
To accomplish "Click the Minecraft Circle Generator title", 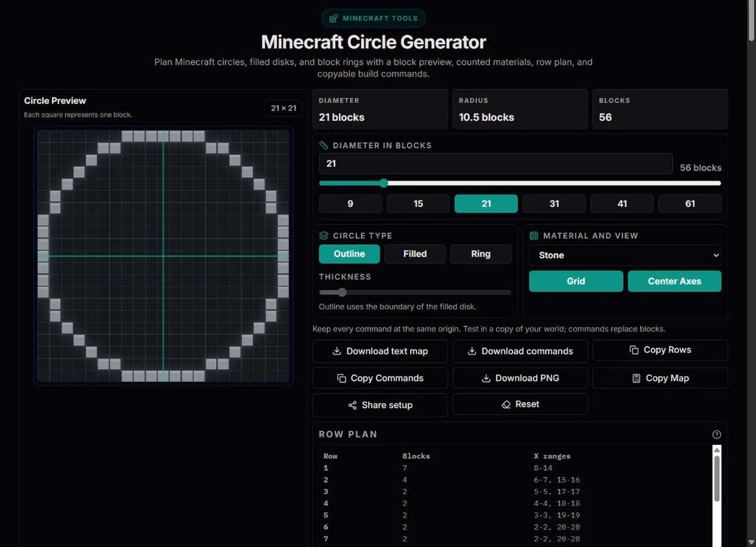I will click(x=374, y=42).
